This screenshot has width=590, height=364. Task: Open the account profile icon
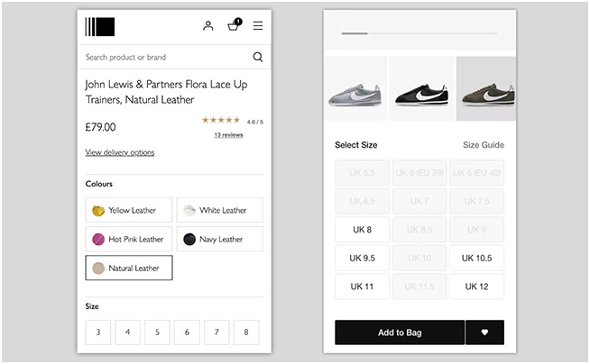(208, 26)
